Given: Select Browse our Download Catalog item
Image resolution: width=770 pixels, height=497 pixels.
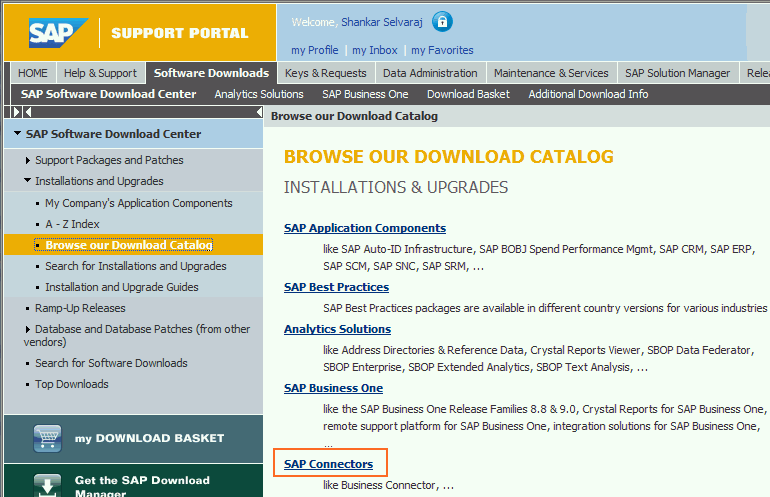Looking at the screenshot, I should pyautogui.click(x=129, y=245).
